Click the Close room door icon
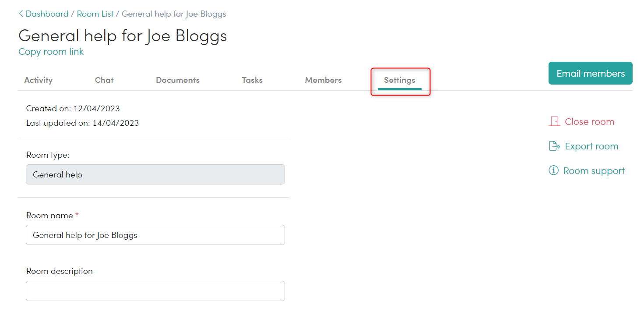This screenshot has width=644, height=319. (554, 122)
